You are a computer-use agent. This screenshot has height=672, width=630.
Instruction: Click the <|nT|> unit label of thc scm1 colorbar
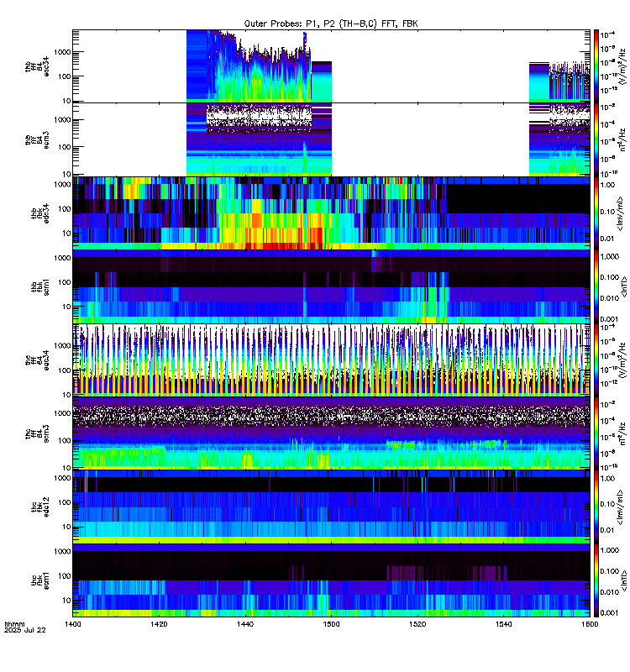pyautogui.click(x=624, y=580)
